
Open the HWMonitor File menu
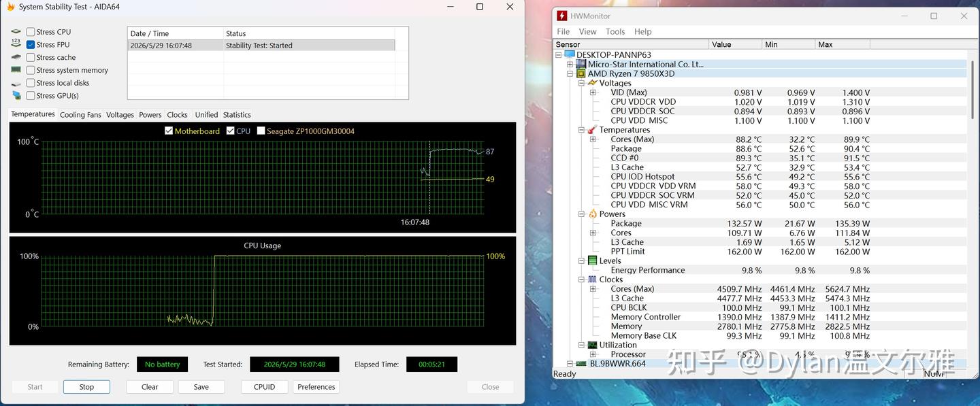(x=563, y=31)
